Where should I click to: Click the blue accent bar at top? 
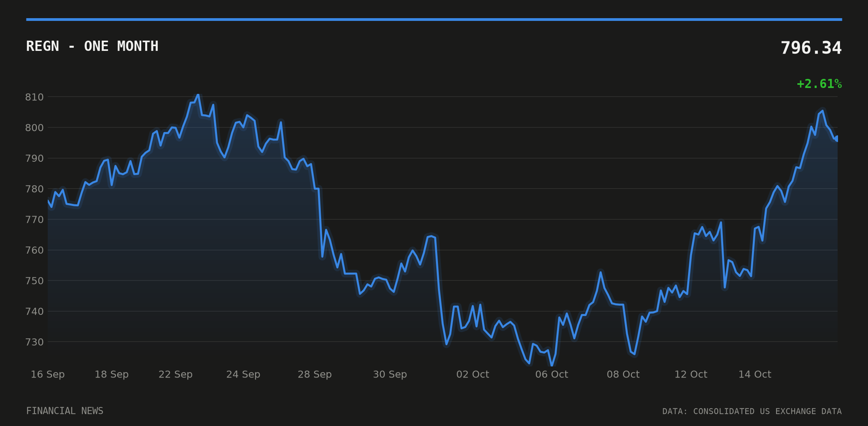[x=434, y=19]
